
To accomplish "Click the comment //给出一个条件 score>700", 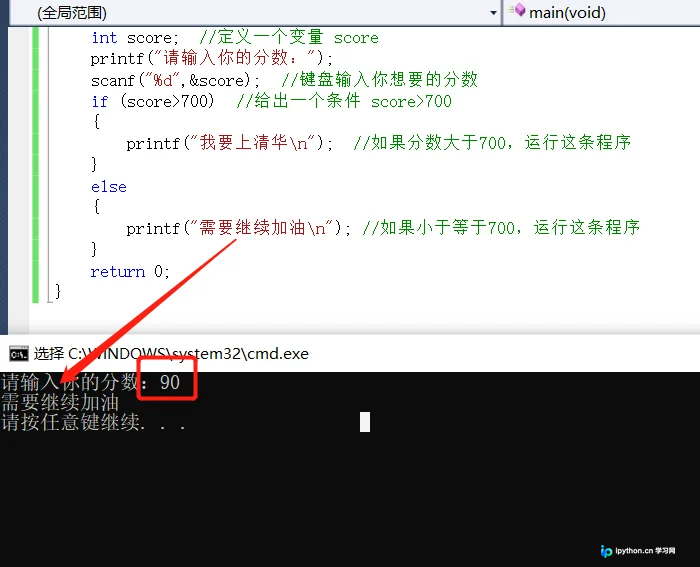I will point(344,101).
